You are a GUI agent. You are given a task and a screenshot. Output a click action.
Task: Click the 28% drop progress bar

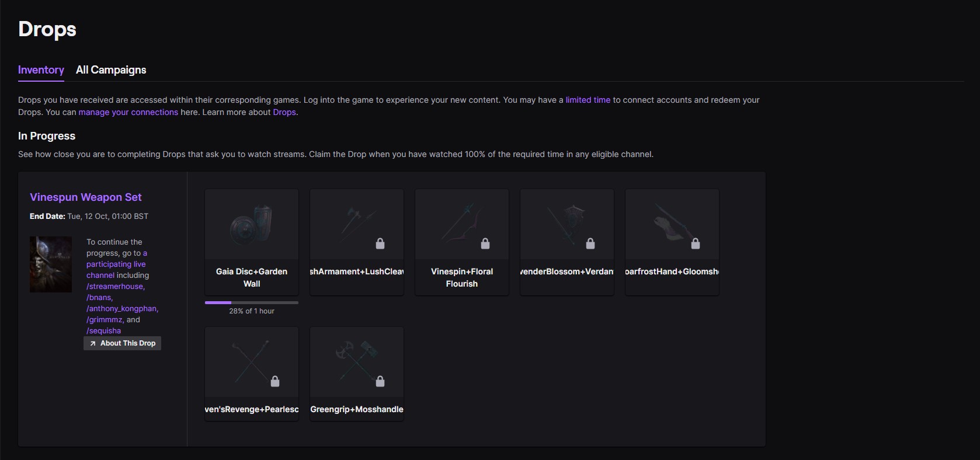click(251, 302)
